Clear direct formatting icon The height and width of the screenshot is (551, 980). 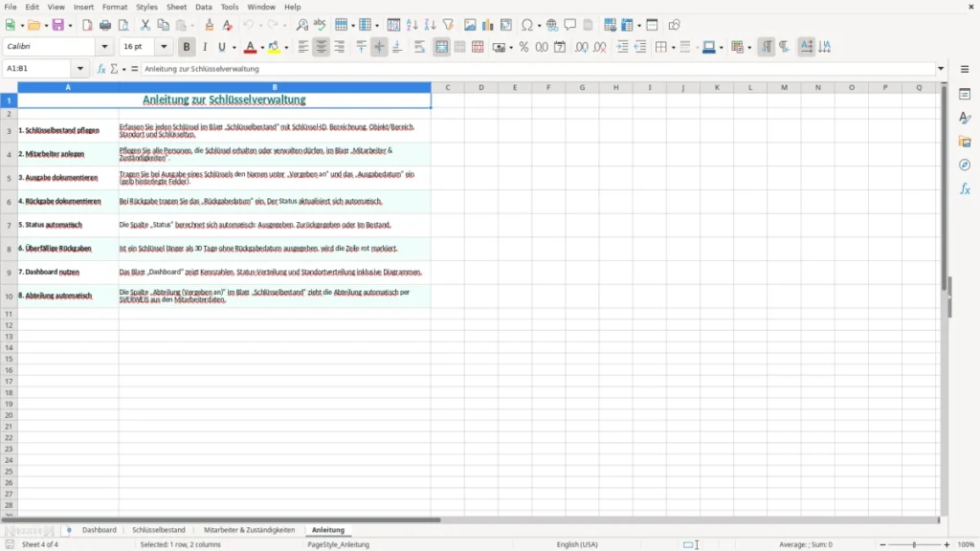(x=228, y=25)
